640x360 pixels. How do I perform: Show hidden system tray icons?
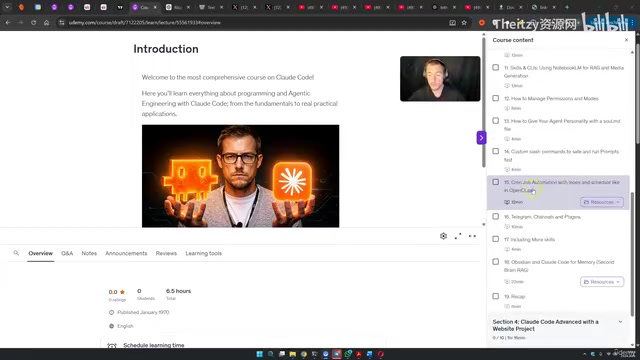(584, 354)
